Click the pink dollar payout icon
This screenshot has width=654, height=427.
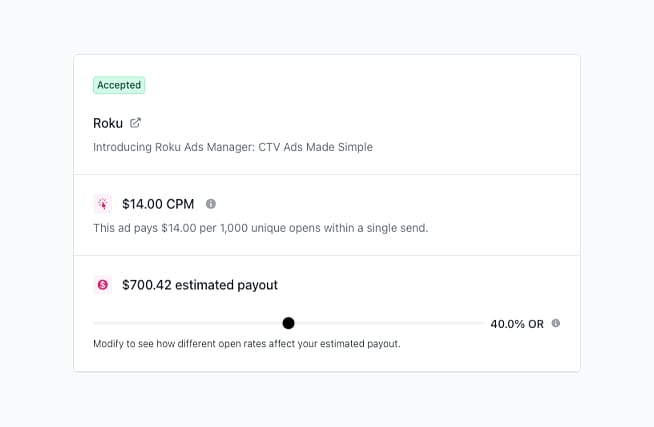(x=103, y=285)
